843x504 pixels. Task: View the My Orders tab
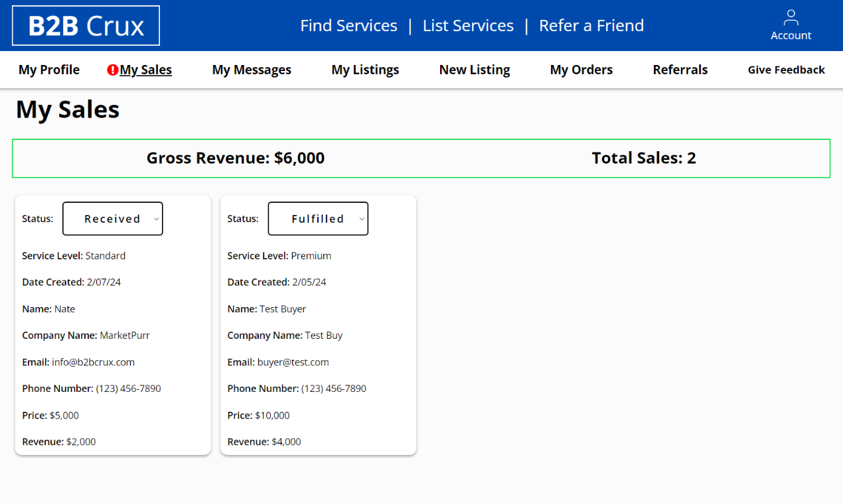click(581, 70)
